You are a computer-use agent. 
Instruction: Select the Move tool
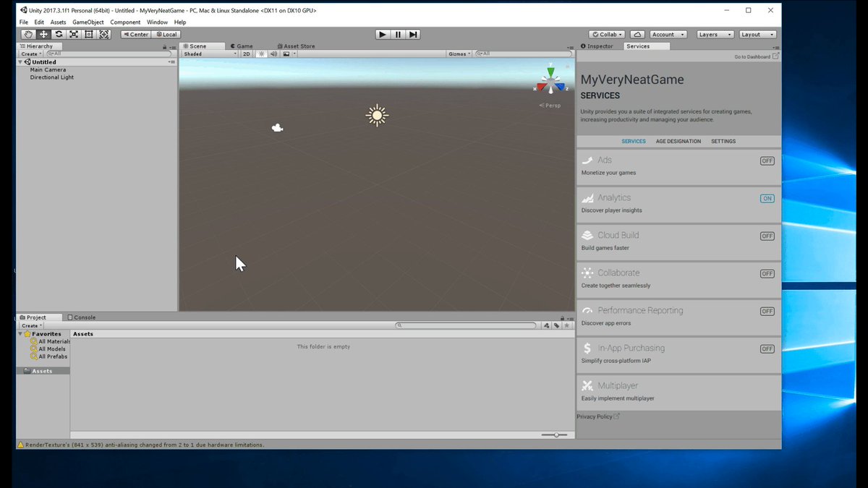coord(43,34)
